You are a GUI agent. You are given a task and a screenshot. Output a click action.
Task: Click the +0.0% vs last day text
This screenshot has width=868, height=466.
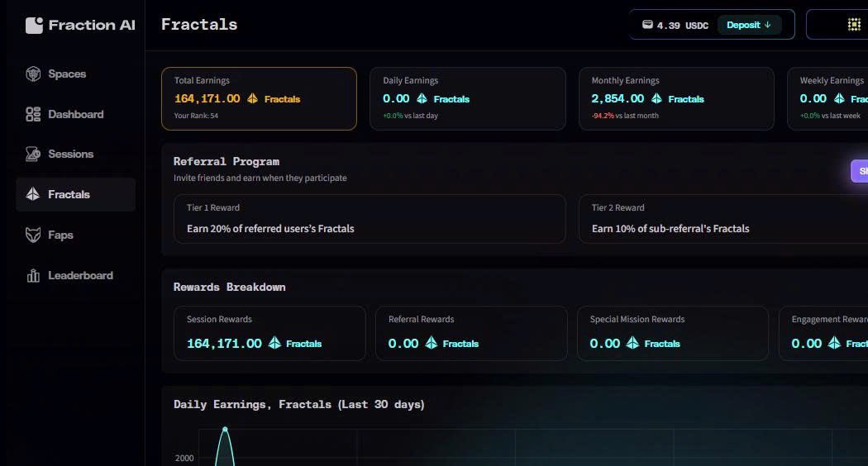click(x=410, y=116)
